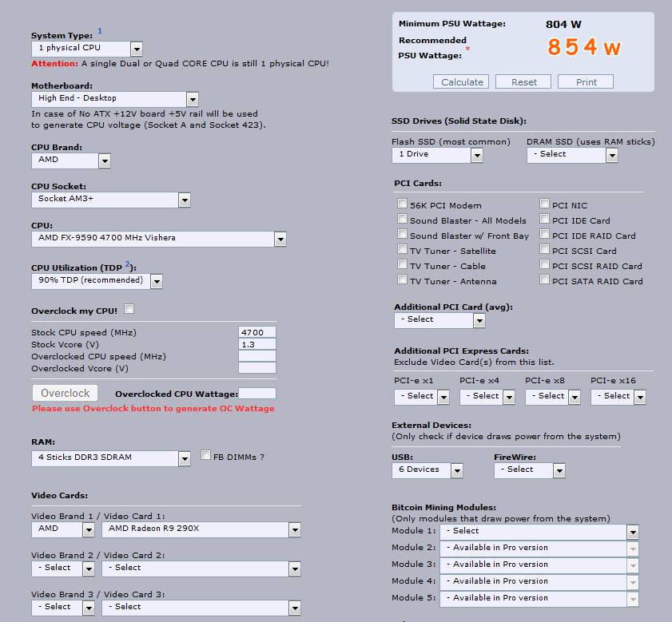Screen dimensions: 672x622
Task: Click the Calculate button
Action: tap(461, 81)
